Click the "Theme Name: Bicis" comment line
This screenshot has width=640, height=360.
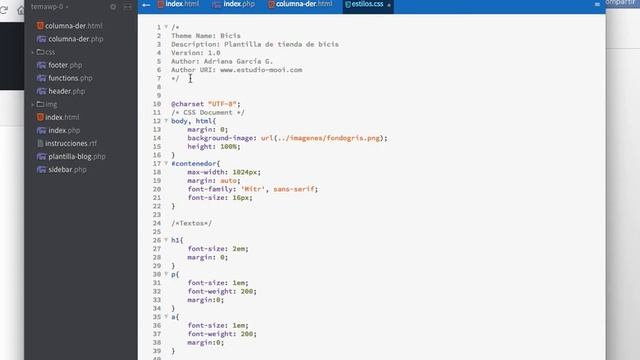coord(206,36)
